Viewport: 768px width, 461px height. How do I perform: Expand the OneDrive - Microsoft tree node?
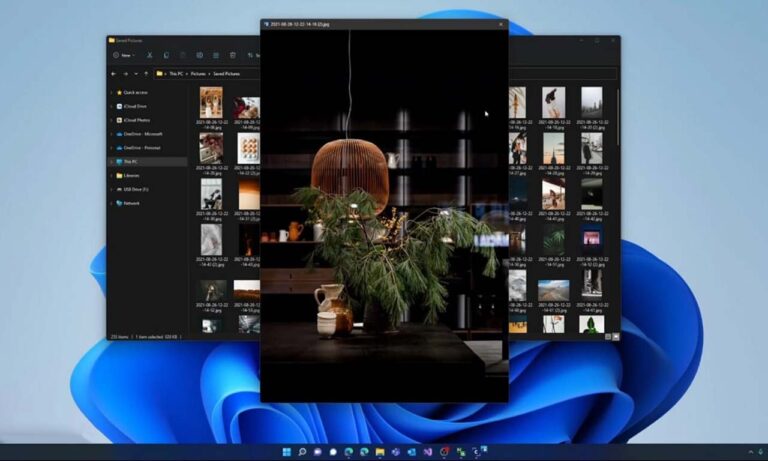click(112, 134)
